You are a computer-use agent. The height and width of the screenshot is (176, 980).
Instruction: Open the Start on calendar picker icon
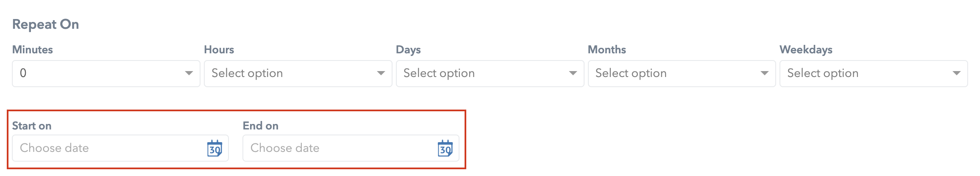tap(214, 148)
